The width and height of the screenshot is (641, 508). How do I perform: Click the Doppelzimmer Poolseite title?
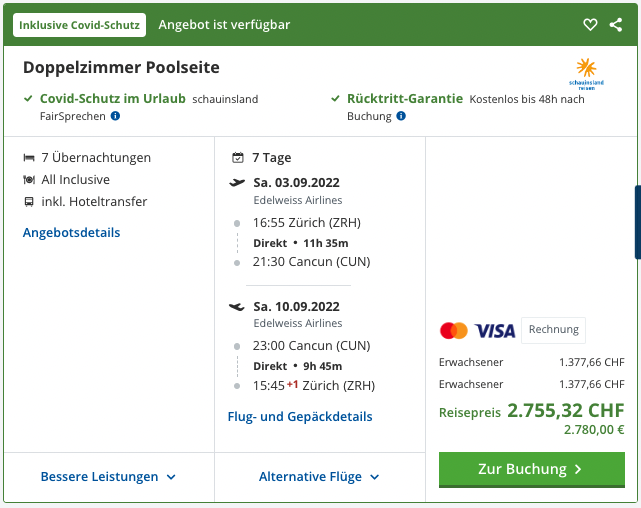121,68
